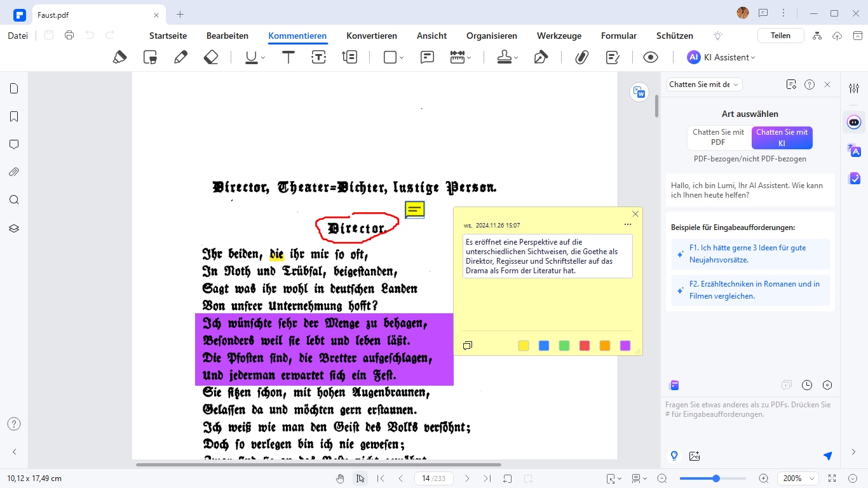The width and height of the screenshot is (868, 488).
Task: Click the page number input field
Action: tap(434, 478)
